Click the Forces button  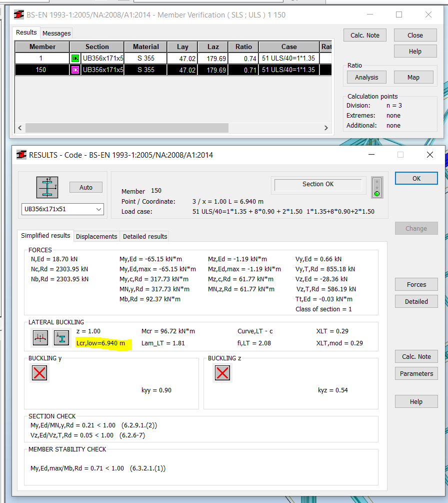(x=416, y=284)
